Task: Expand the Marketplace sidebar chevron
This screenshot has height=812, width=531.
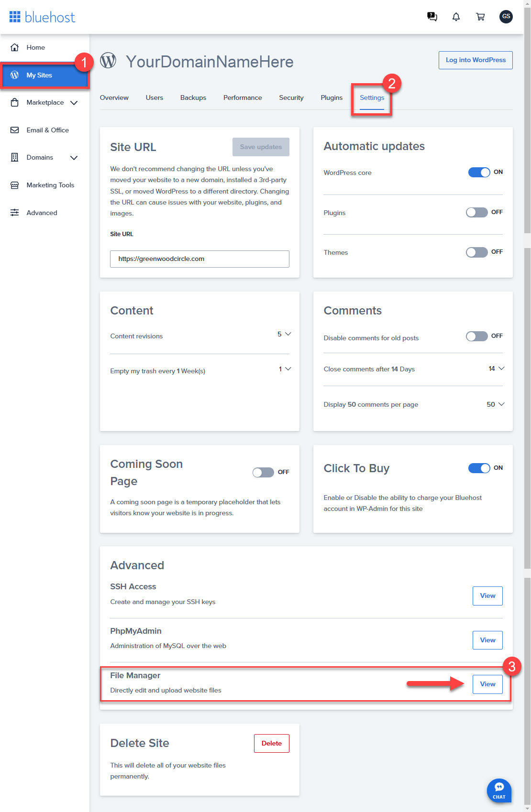Action: (x=74, y=103)
